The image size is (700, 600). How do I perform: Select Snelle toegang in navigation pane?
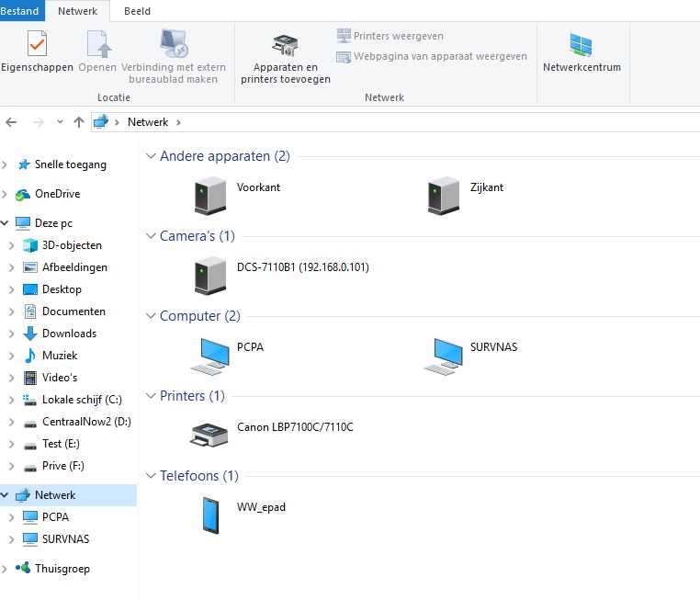click(x=71, y=164)
